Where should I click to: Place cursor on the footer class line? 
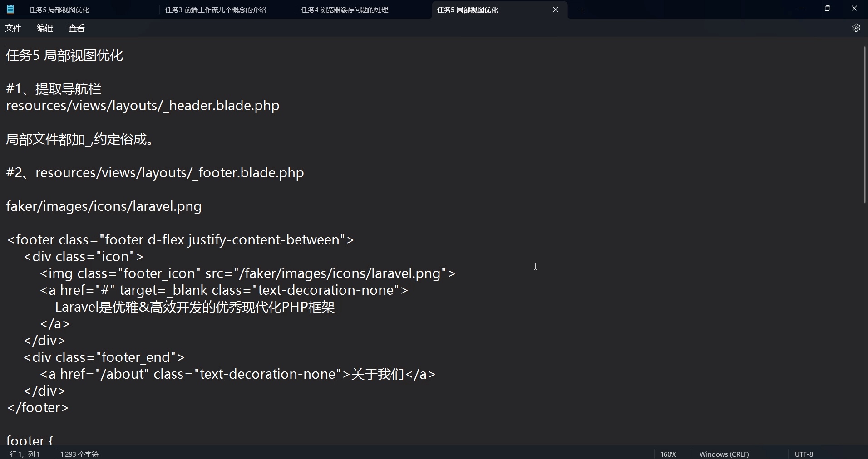point(180,239)
